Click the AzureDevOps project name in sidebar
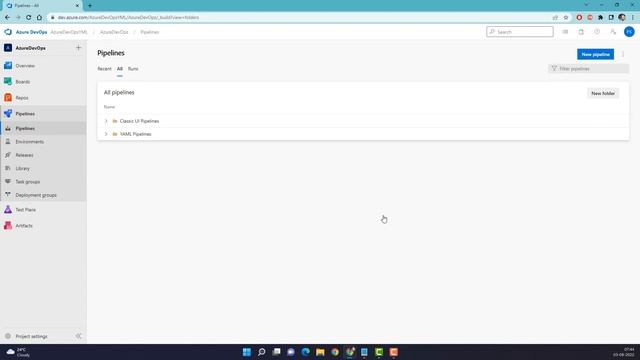 (31, 48)
